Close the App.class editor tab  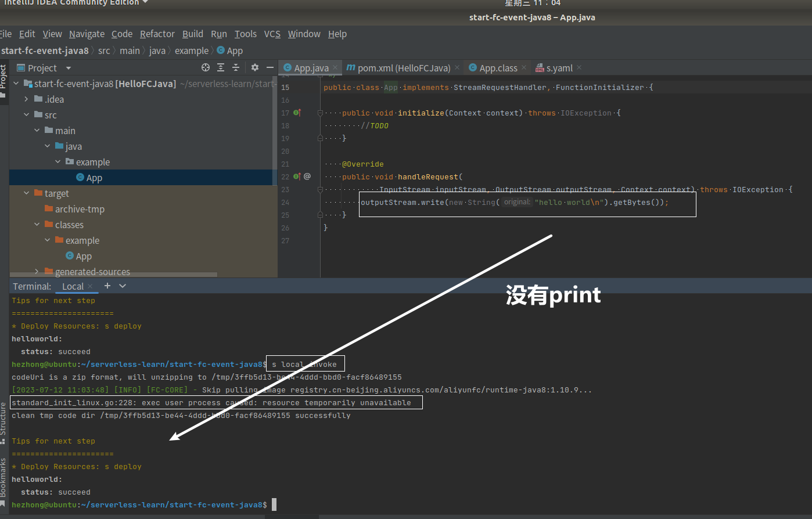[x=524, y=68]
